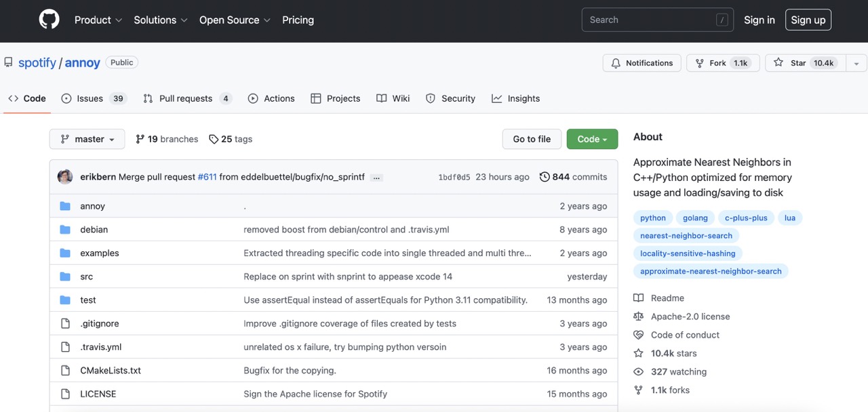
Task: Open the Product dropdown menu
Action: pyautogui.click(x=98, y=20)
